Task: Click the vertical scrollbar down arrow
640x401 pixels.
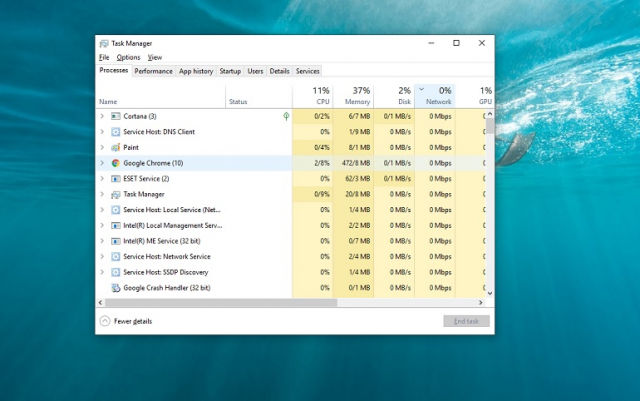Action: pyautogui.click(x=490, y=293)
